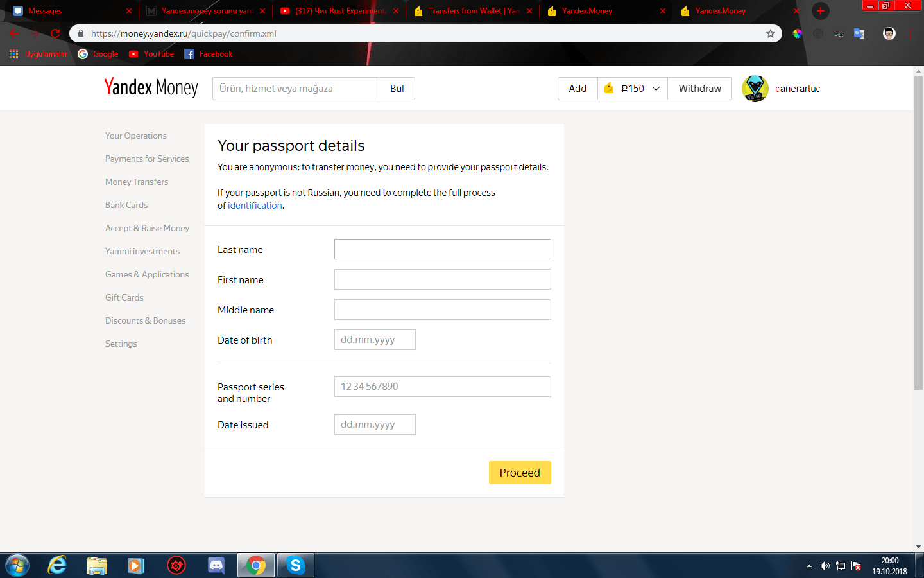
Task: Switch to the Messages tab
Action: click(73, 11)
